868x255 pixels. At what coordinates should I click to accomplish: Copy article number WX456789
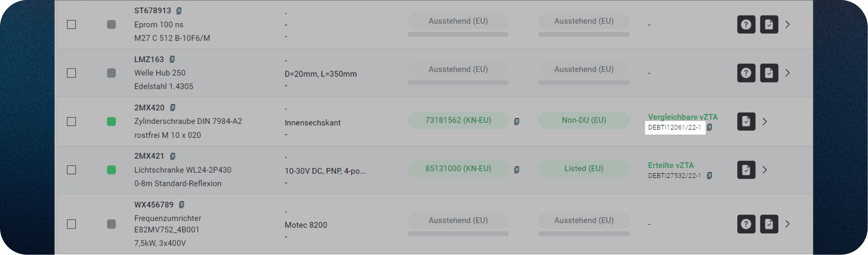[x=182, y=204]
